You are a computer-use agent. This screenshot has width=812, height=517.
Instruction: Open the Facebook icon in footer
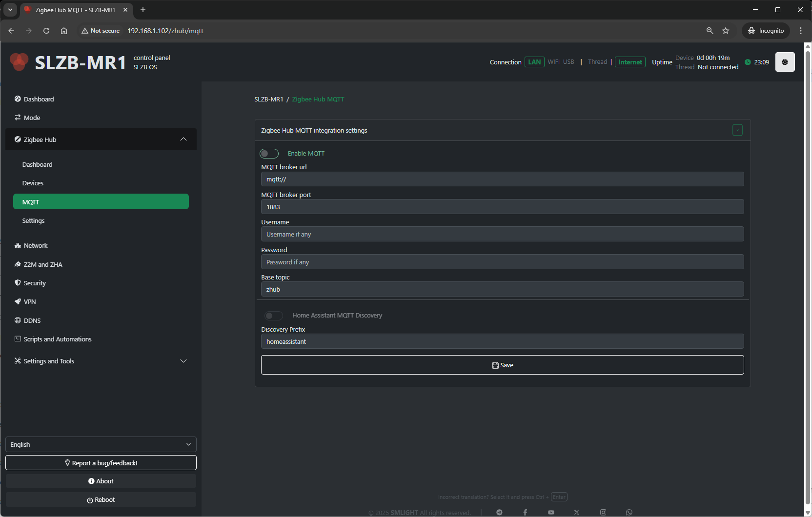(525, 512)
